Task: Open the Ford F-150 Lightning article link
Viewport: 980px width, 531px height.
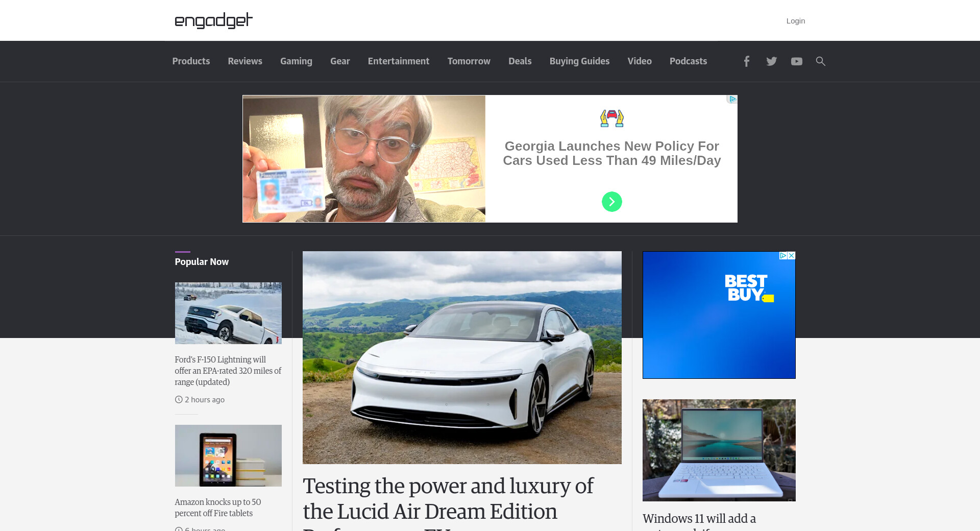Action: point(228,371)
